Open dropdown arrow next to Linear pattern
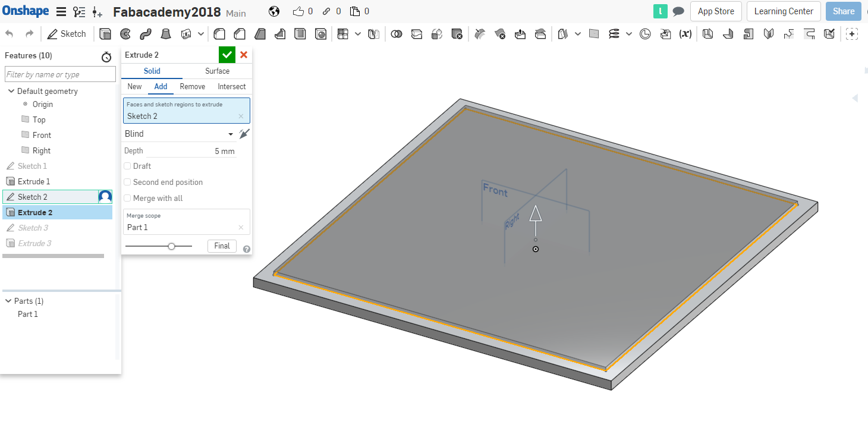Screen dimensions: 868x437 358,34
